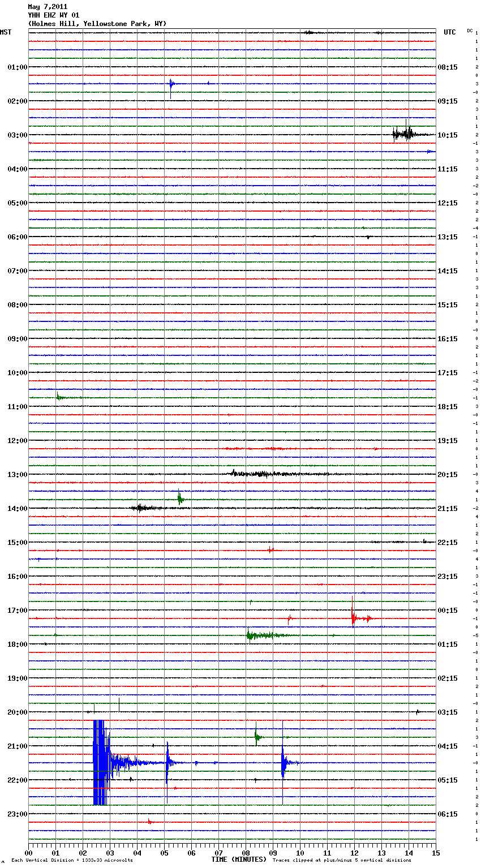Select the 14:00 MST time label

coord(18,509)
